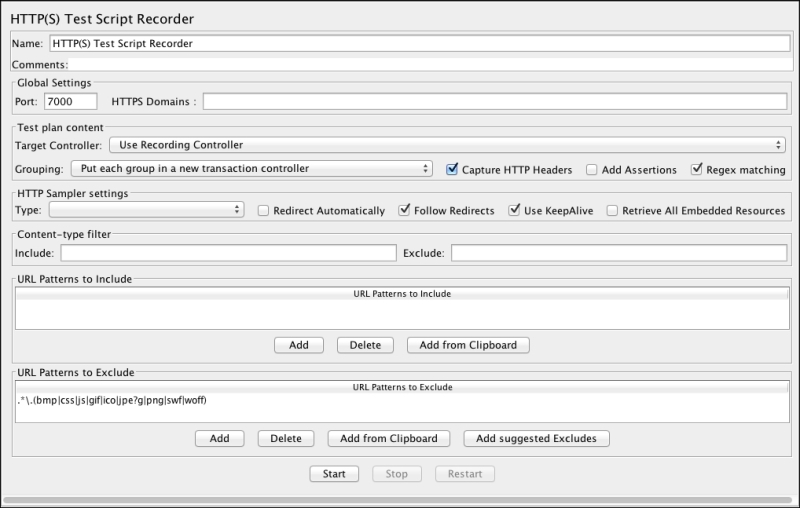The width and height of the screenshot is (800, 508).
Task: Click the horizontal scrollbar at bottom
Action: 397,501
